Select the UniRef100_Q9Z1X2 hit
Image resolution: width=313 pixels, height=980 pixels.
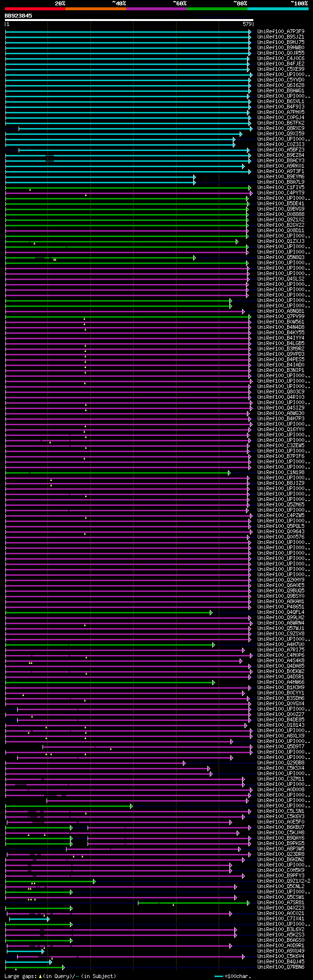coord(281,219)
